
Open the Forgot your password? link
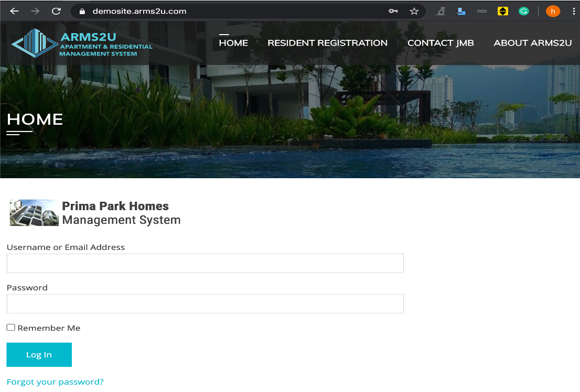tap(55, 382)
